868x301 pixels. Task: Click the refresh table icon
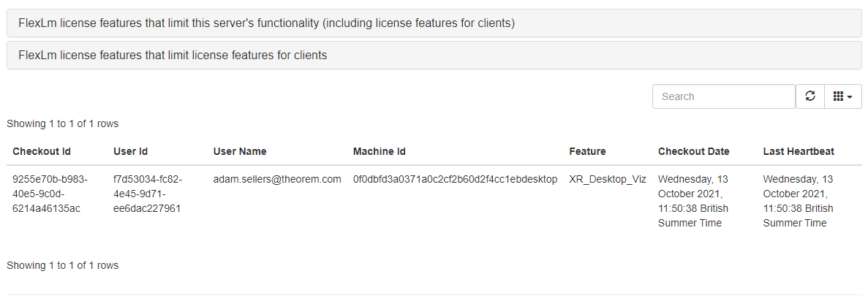pos(809,96)
